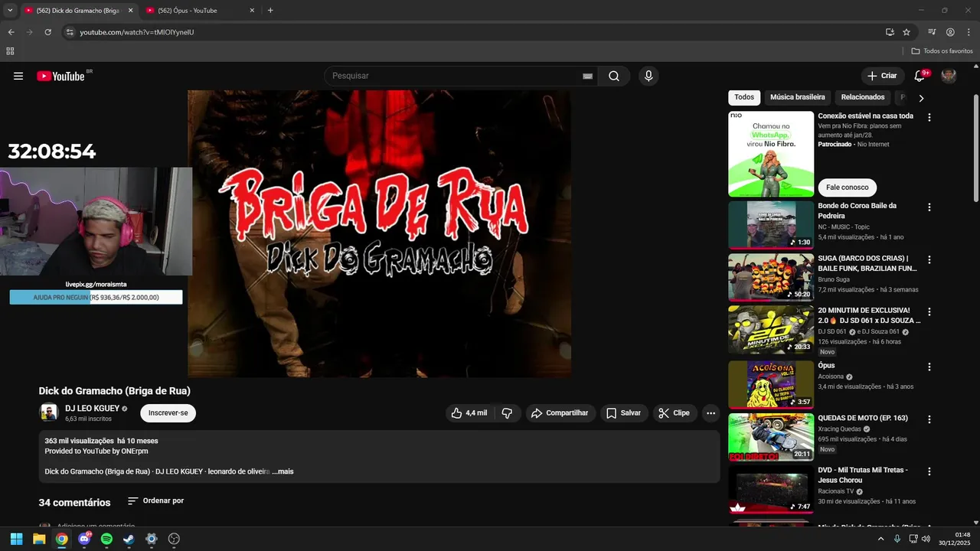
Task: Click Fale conosco on the ad
Action: point(848,187)
